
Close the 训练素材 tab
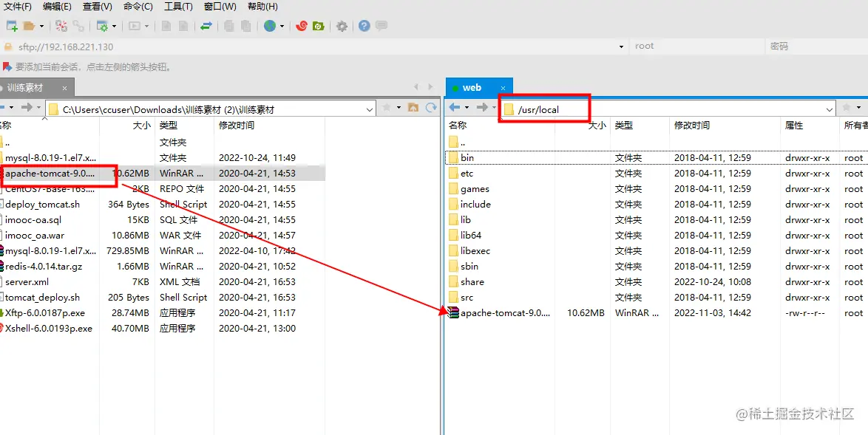click(x=65, y=88)
